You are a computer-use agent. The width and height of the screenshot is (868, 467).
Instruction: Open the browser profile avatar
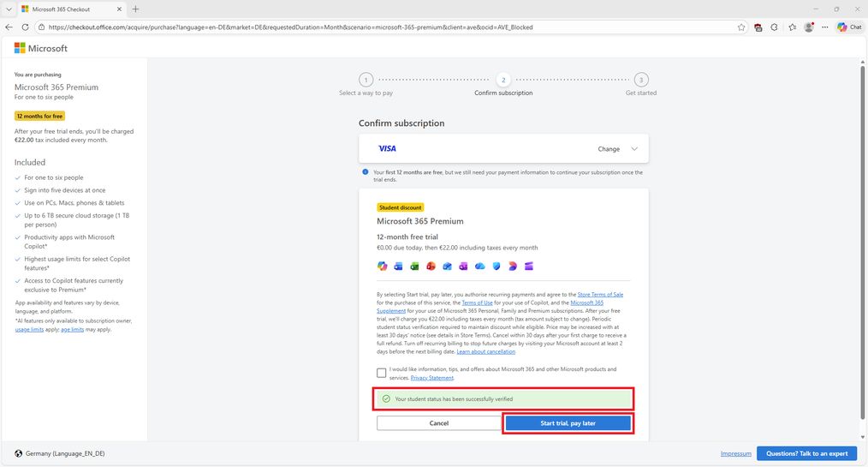click(809, 27)
